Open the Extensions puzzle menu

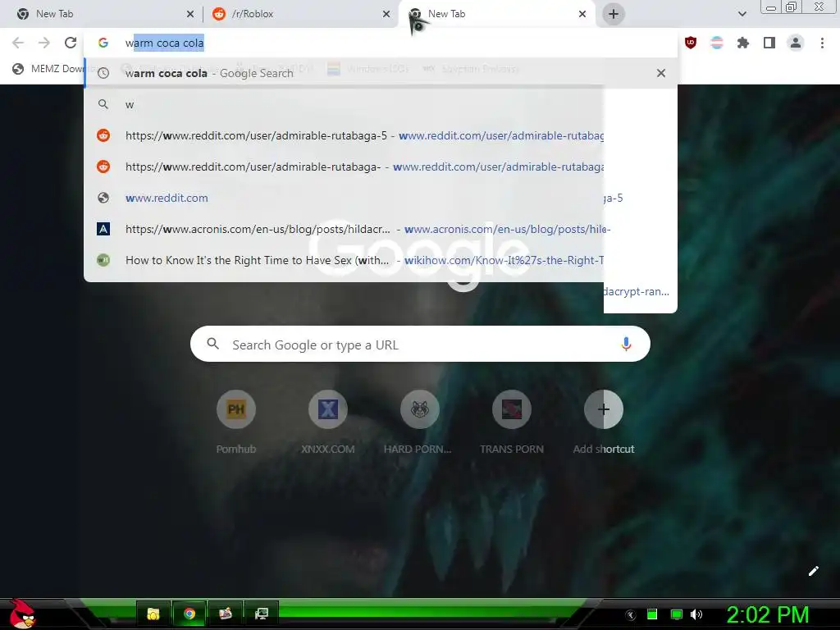pyautogui.click(x=743, y=43)
